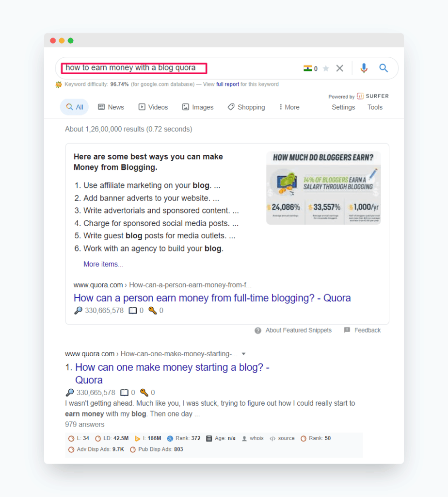Click the 979 answers text
Screen dimensions: 448x497
[x=84, y=424]
